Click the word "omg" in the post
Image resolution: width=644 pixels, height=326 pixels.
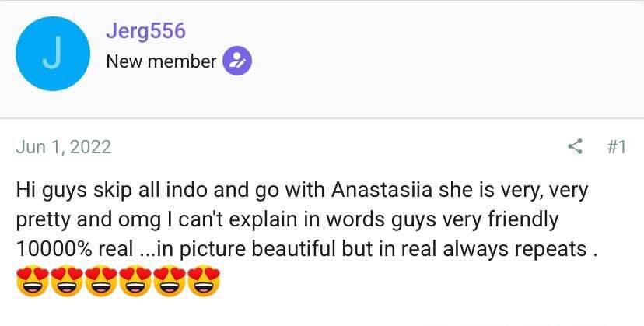143,220
